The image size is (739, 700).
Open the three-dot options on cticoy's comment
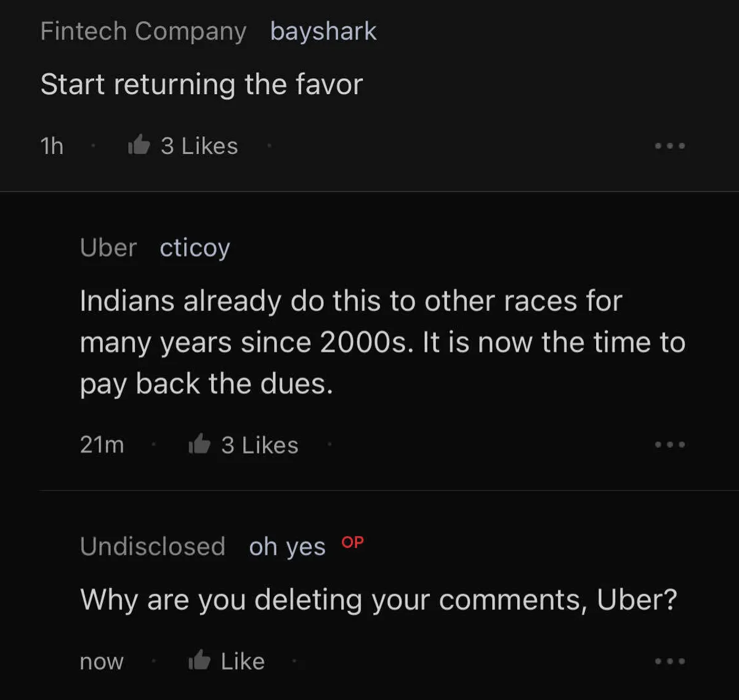[x=669, y=445]
